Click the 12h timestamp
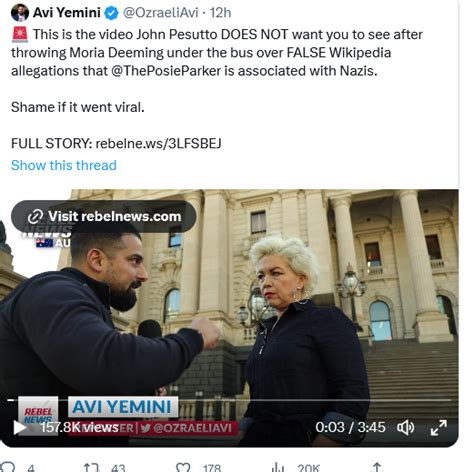Viewport: 474px width, 472px height. click(220, 13)
